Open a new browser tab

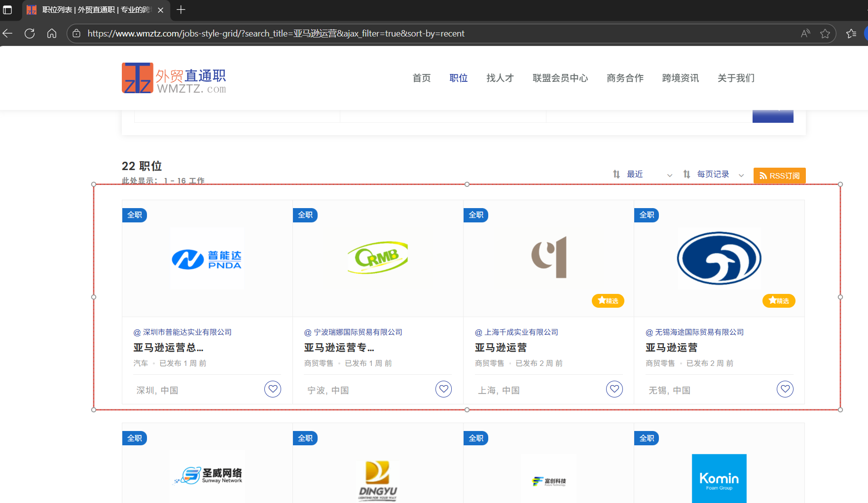(181, 10)
